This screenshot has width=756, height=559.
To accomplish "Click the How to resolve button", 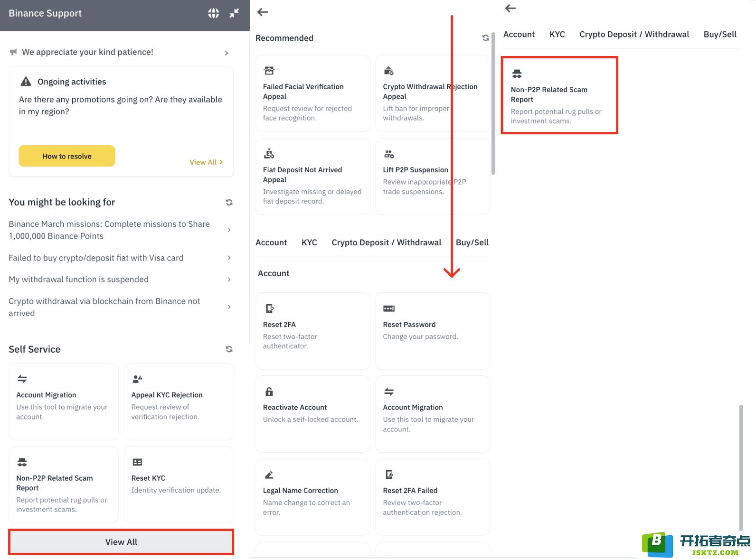I will click(67, 156).
